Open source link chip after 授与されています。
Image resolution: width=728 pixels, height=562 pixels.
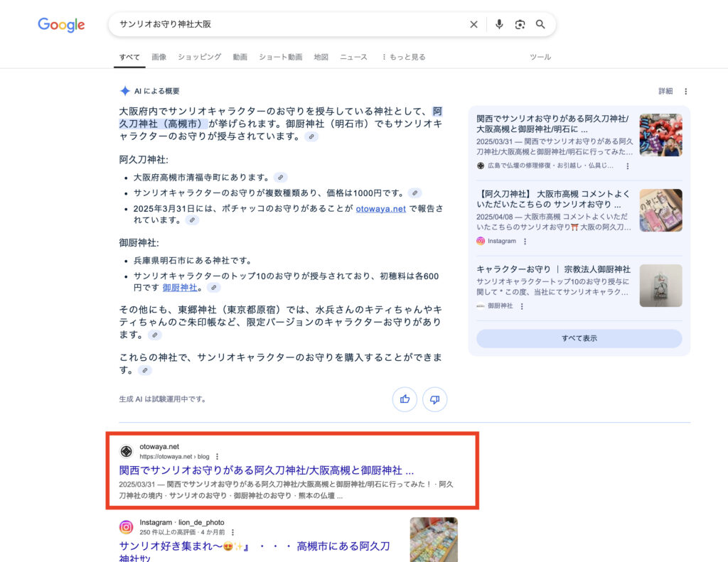311,137
